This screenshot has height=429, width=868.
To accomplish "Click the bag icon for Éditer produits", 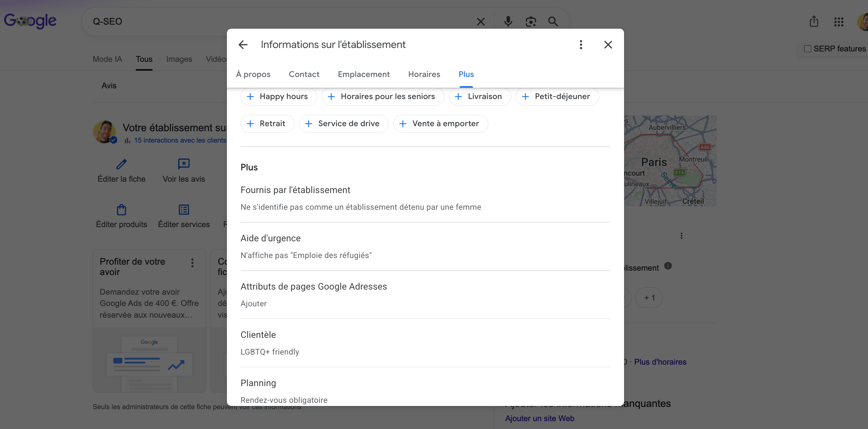I will pos(121,210).
